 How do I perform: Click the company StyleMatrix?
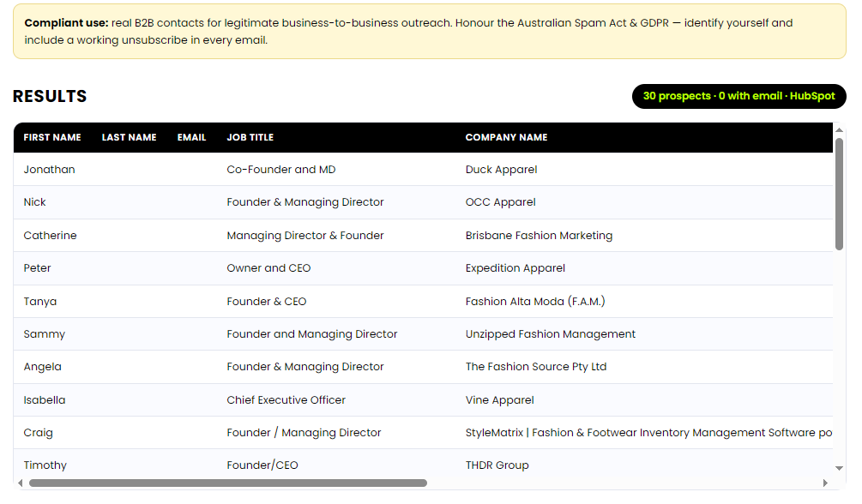648,433
